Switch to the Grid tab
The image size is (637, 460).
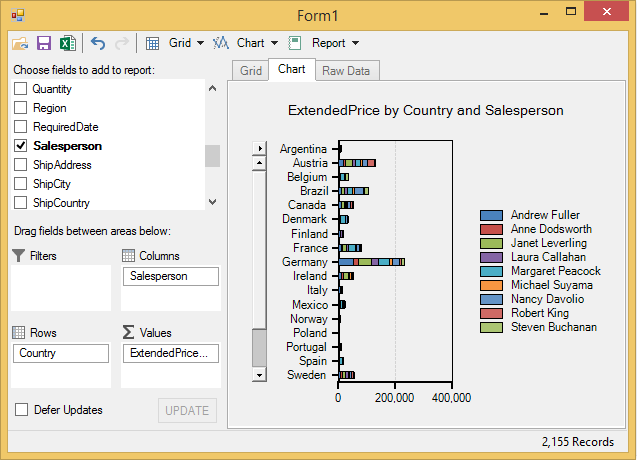point(250,71)
